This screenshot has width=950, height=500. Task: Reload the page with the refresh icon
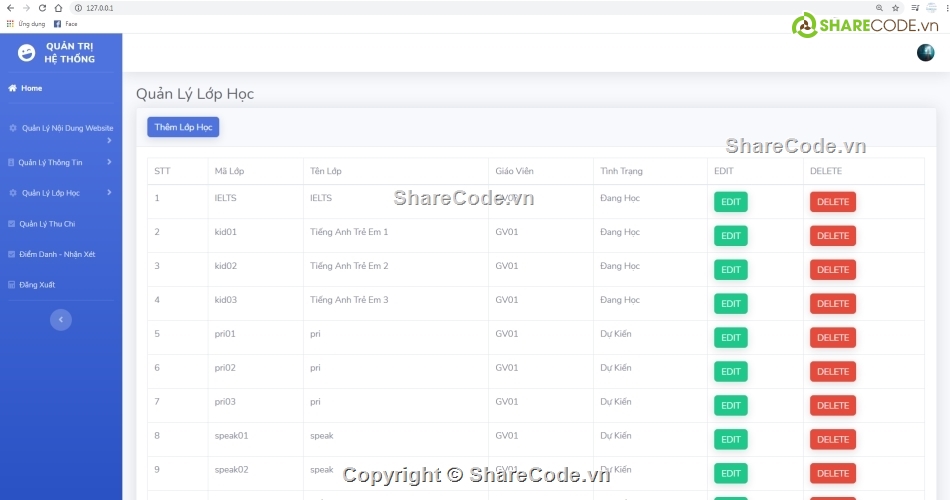tap(42, 8)
